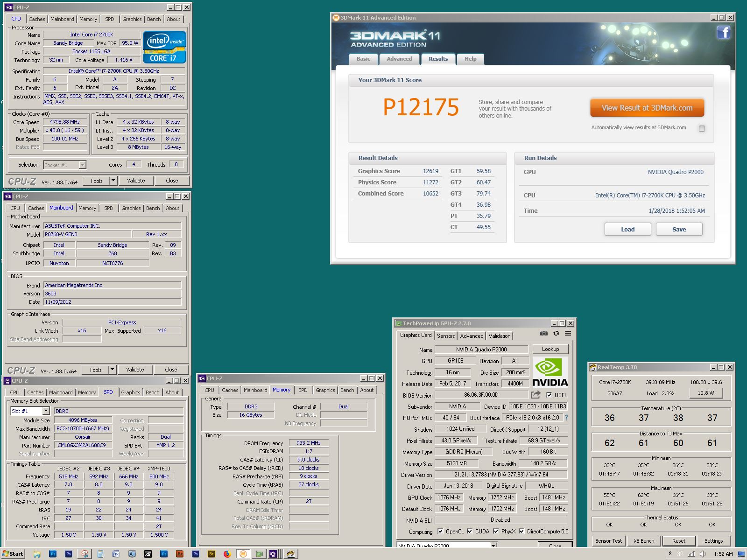Switch to GPU-Z taskbar button

tap(259, 554)
